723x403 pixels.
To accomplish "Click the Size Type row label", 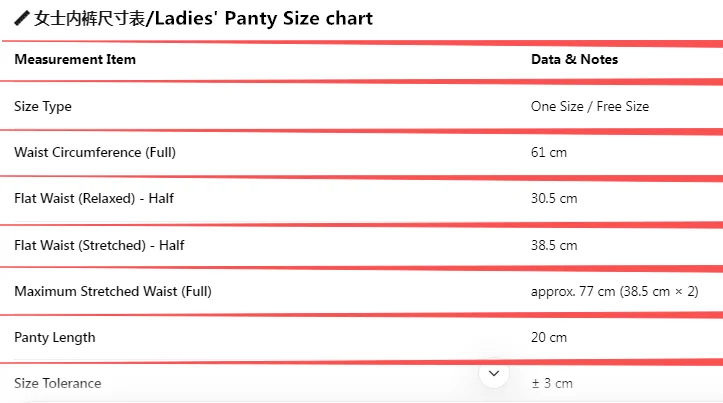I will (x=43, y=106).
